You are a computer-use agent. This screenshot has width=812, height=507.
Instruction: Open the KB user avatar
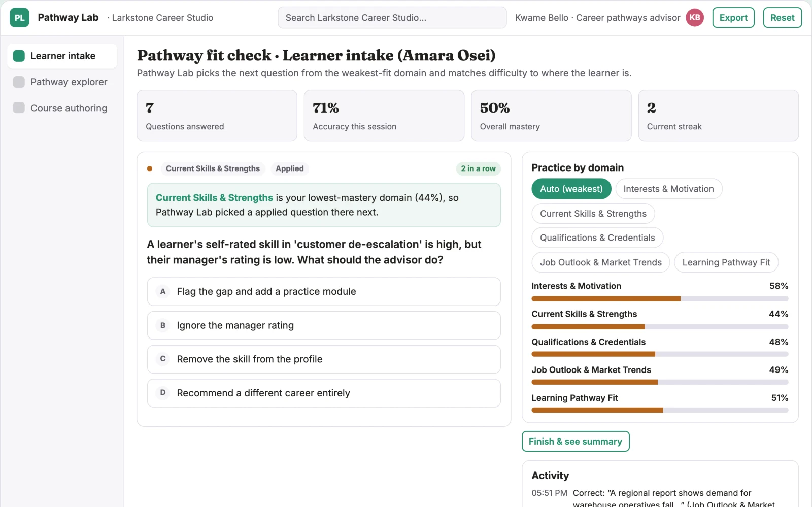(695, 18)
